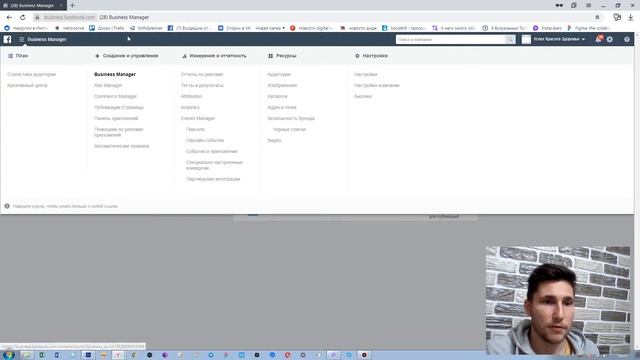Open Офлайн-события link
Viewport: 640px width, 360px height.
tap(205, 140)
